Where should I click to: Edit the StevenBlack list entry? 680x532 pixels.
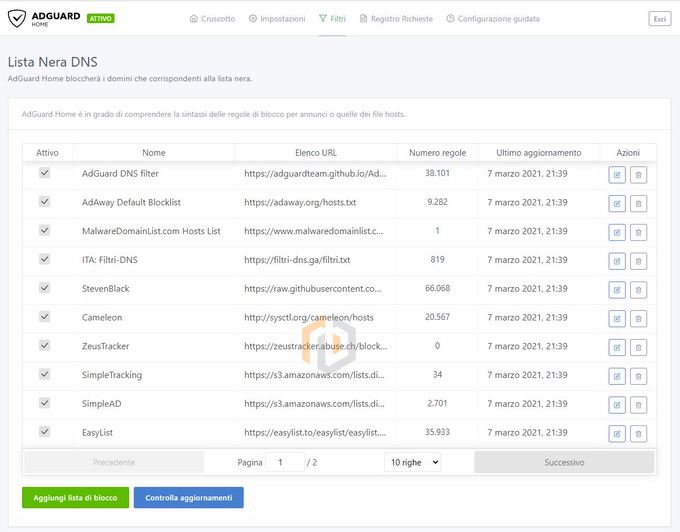617,290
